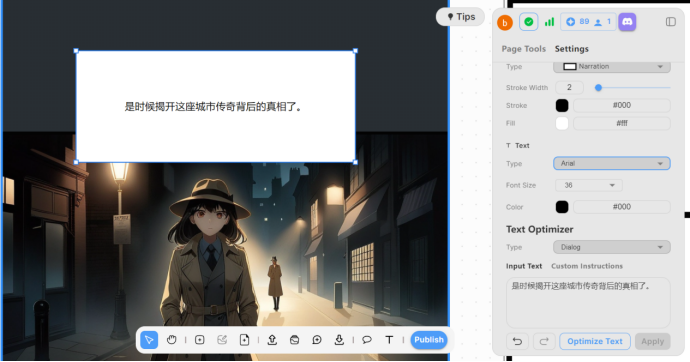This screenshot has height=362, width=690.
Task: Click the white Fill color swatch
Action: click(562, 124)
